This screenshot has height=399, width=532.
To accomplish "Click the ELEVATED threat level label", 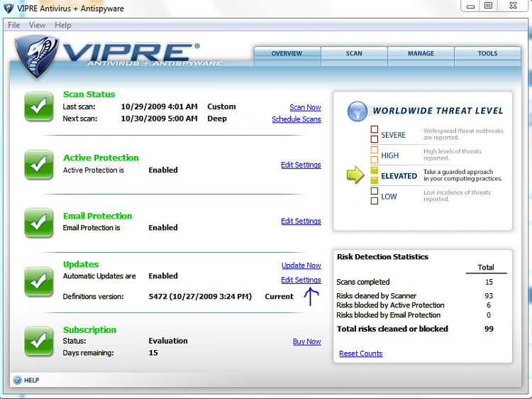I will point(399,176).
